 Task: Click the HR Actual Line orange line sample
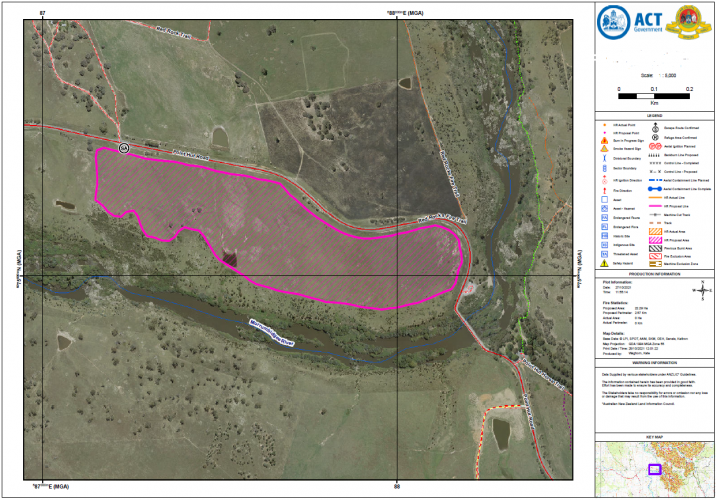[x=655, y=198]
